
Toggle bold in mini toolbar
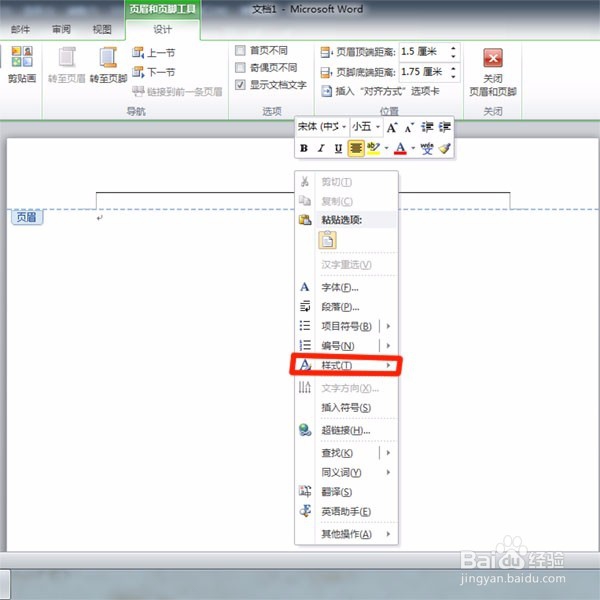[x=304, y=148]
